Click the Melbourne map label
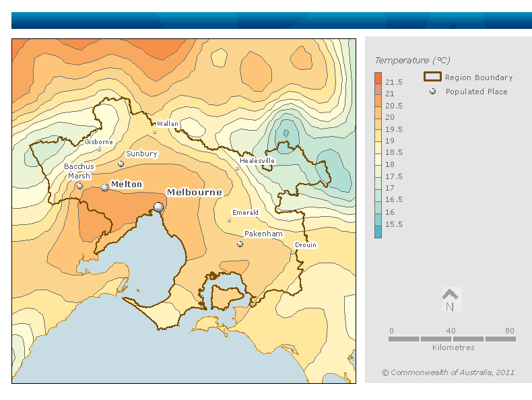532x400 pixels. pos(195,193)
